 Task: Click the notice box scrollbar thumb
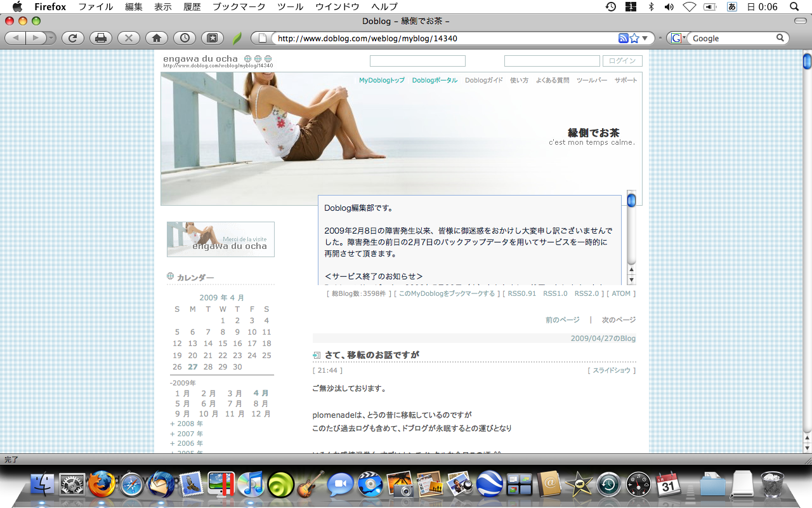click(x=631, y=200)
